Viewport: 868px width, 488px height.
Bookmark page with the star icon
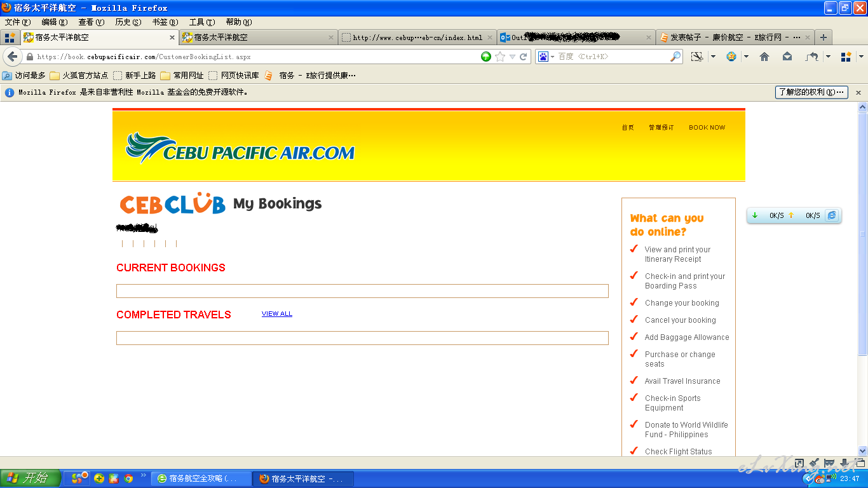(500, 57)
